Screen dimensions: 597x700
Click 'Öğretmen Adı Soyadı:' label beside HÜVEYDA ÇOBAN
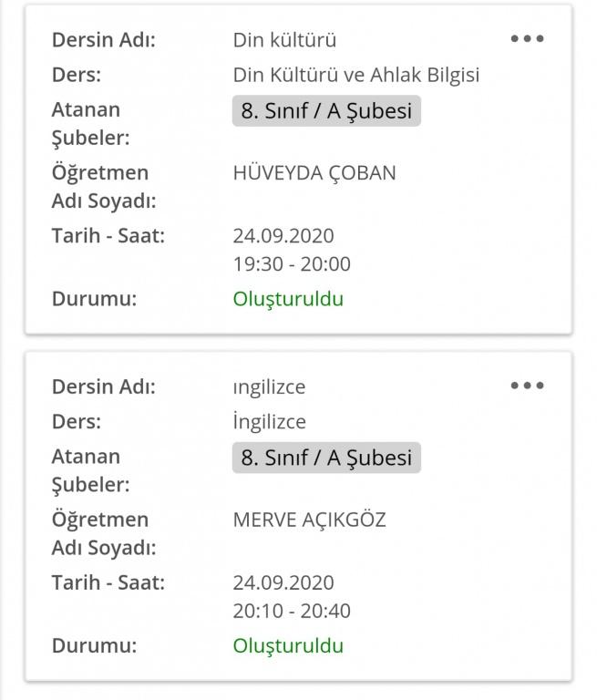(x=103, y=186)
